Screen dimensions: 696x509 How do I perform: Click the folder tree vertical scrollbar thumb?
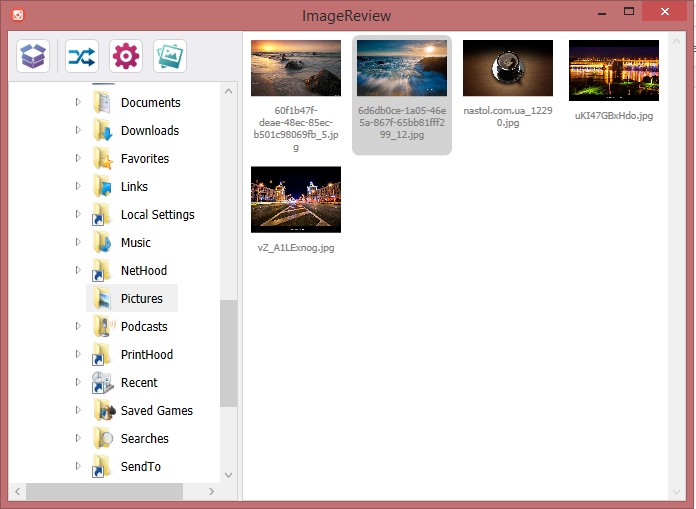tap(229, 353)
